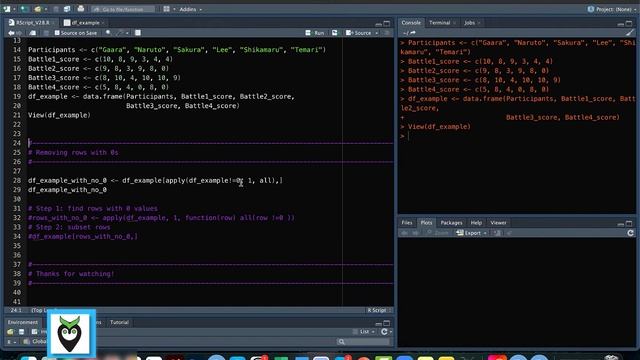Click the New File icon
This screenshot has height=360, width=640.
[x=7, y=9]
